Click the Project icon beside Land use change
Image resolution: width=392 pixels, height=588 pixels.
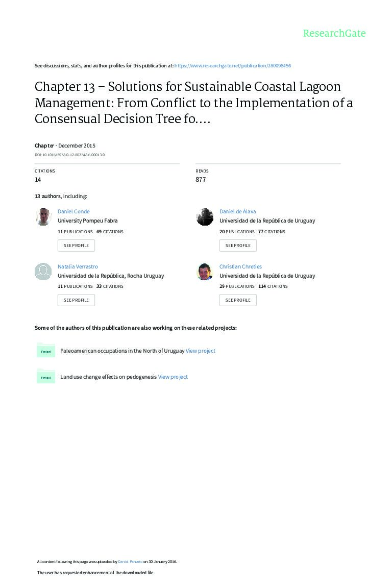pos(46,377)
